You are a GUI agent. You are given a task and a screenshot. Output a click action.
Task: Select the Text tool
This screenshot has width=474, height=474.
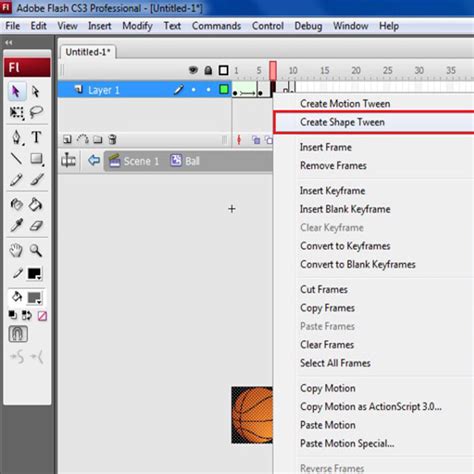pos(36,137)
